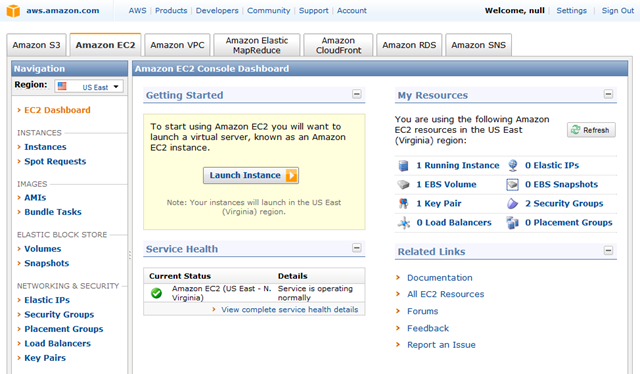
Task: Open the Developers menu
Action: (217, 11)
